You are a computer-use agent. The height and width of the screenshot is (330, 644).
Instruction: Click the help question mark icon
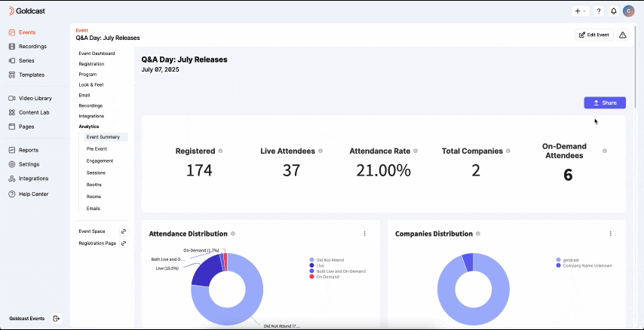(x=599, y=11)
